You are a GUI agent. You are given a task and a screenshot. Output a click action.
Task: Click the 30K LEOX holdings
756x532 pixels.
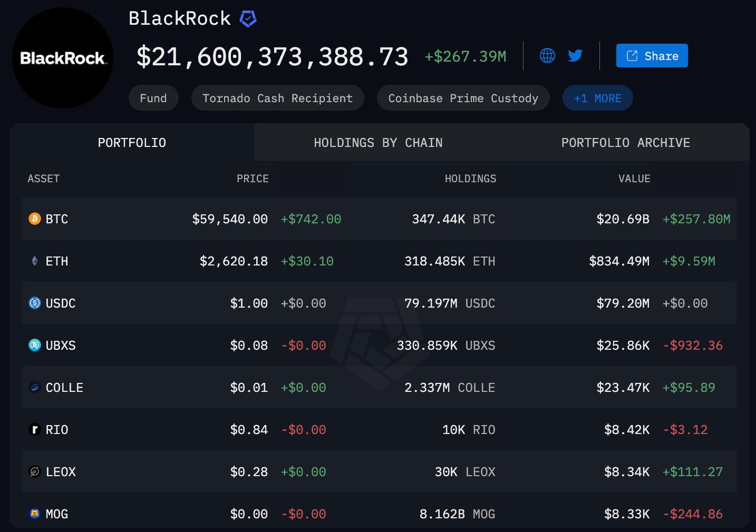(x=465, y=472)
